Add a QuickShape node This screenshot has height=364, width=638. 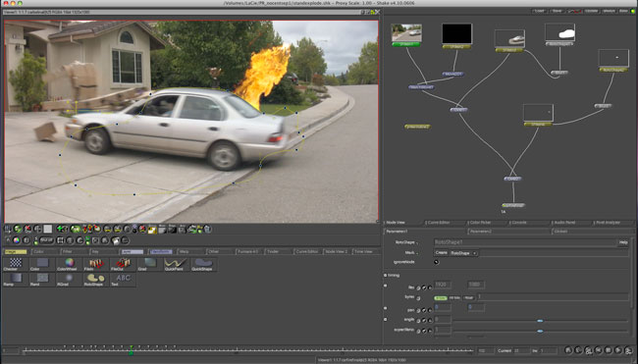pos(203,264)
